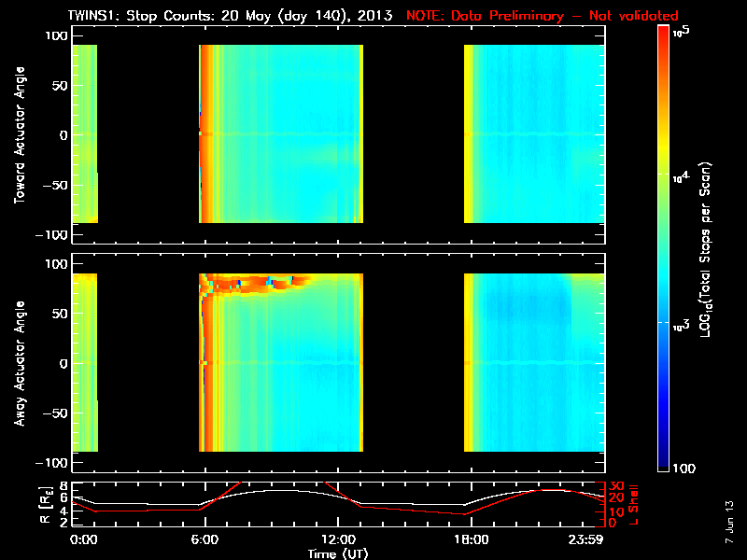Click the red 'Data Preliminary' note text
Viewport: 747px width, 560px height.
coord(543,15)
